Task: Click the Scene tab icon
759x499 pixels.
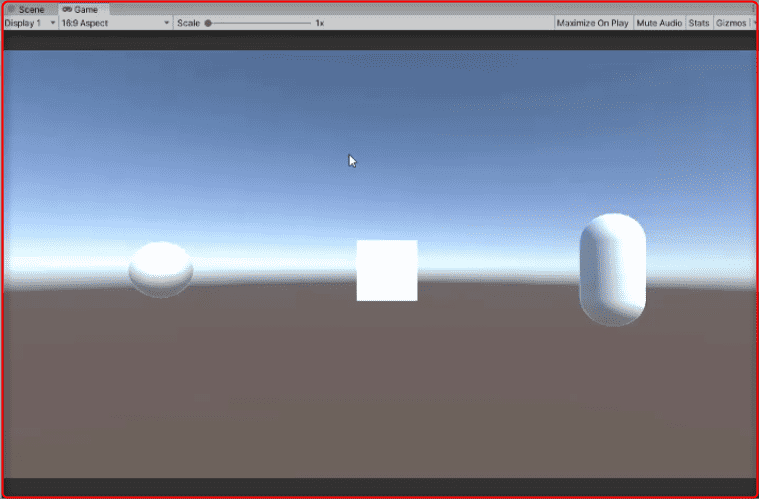Action: (x=12, y=10)
